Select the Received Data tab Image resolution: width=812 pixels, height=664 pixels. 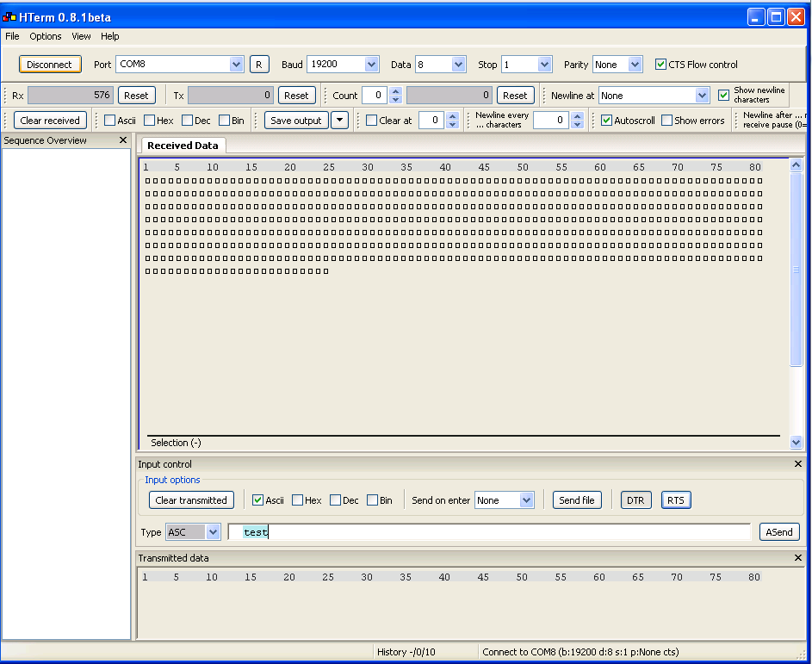[183, 146]
